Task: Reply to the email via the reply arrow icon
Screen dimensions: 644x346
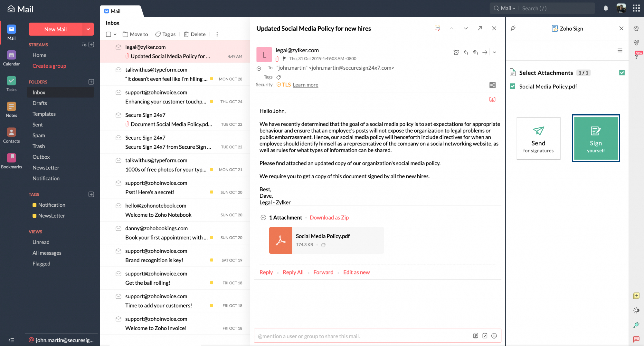Action: pos(466,52)
